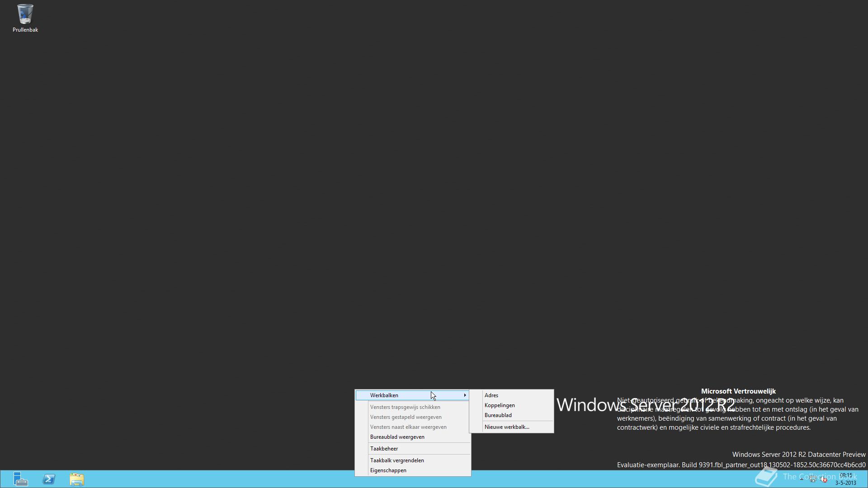This screenshot has height=488, width=868.
Task: Toggle Taakbalk vergrendelen
Action: [397, 460]
